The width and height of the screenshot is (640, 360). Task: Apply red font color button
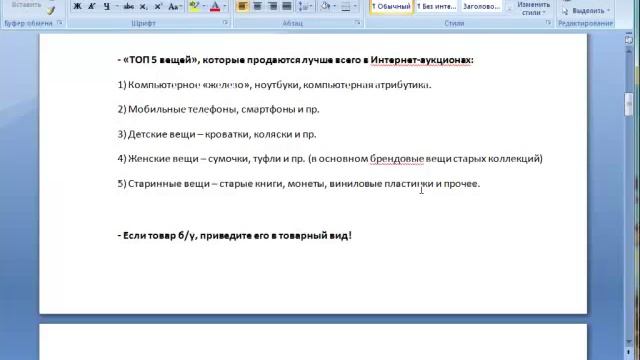pos(215,6)
